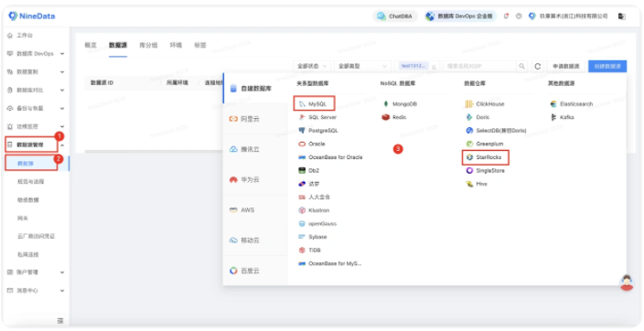The image size is (644, 331).
Task: Select AWS category
Action: [x=255, y=210]
